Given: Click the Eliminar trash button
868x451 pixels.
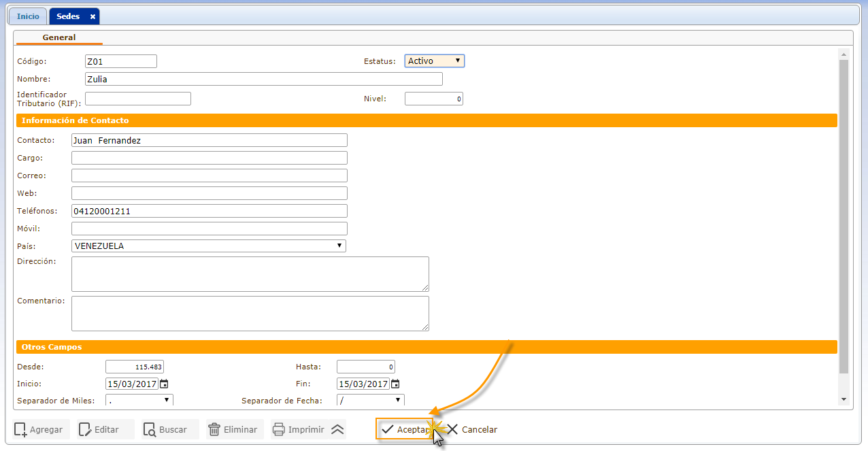Looking at the screenshot, I should (233, 429).
